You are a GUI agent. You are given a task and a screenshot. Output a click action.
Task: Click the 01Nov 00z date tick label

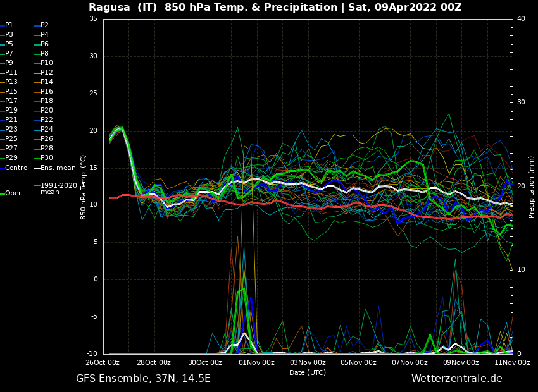256,363
